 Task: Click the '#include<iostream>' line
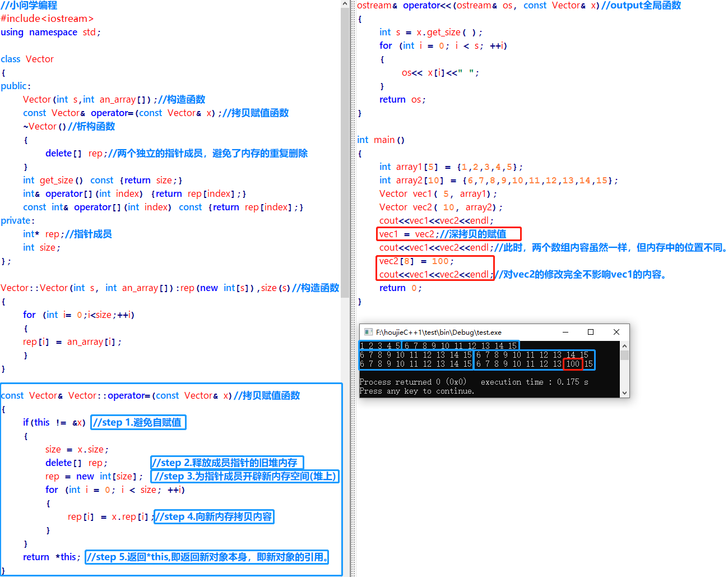[47, 19]
